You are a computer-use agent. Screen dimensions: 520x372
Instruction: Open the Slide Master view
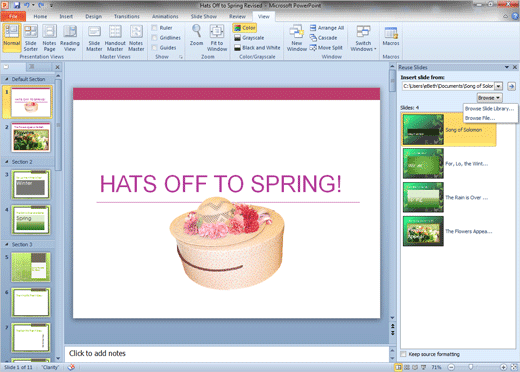[x=94, y=38]
